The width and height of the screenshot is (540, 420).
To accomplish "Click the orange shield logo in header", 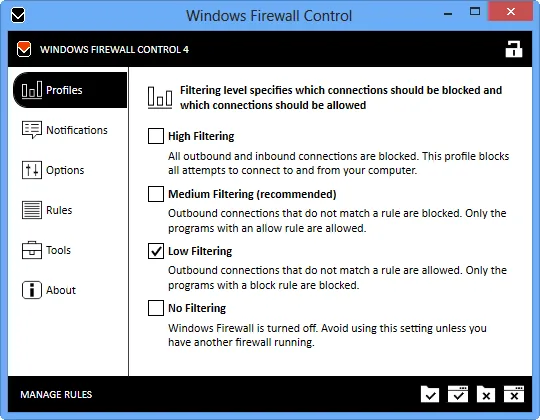I will [x=24, y=49].
